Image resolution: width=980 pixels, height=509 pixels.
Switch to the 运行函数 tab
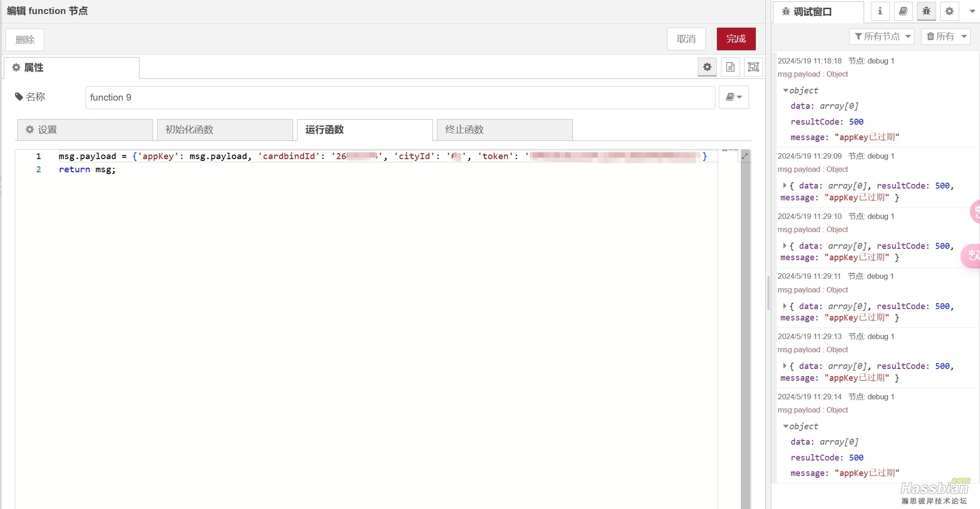tap(365, 130)
